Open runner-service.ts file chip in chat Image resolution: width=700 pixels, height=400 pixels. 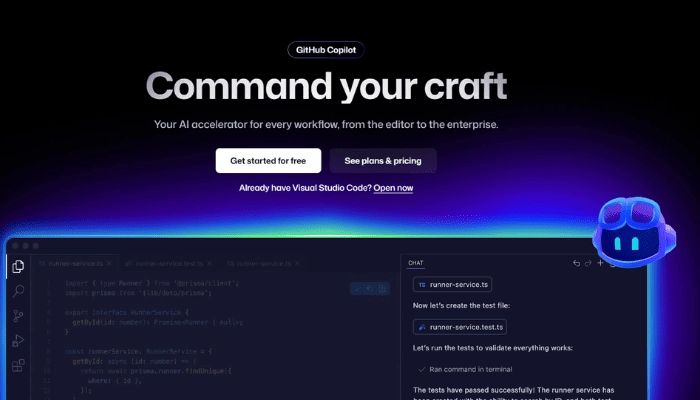(x=453, y=284)
